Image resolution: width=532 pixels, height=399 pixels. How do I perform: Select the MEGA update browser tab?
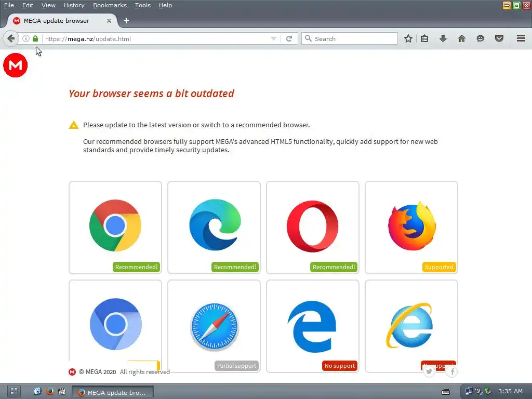point(62,21)
